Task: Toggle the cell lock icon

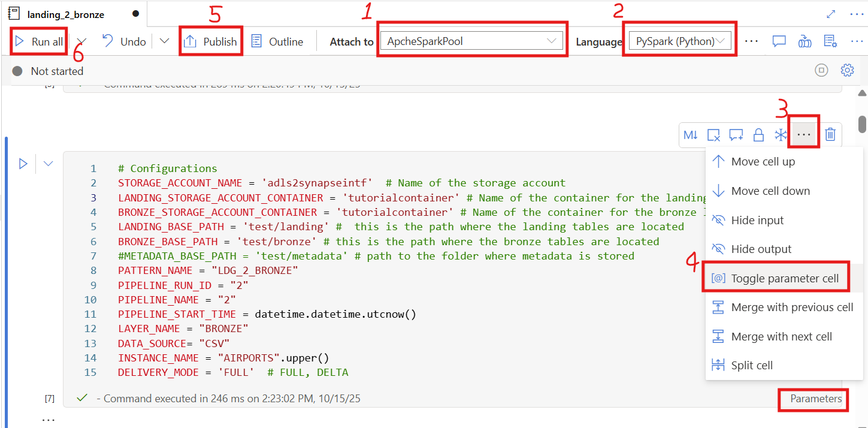Action: coord(758,135)
